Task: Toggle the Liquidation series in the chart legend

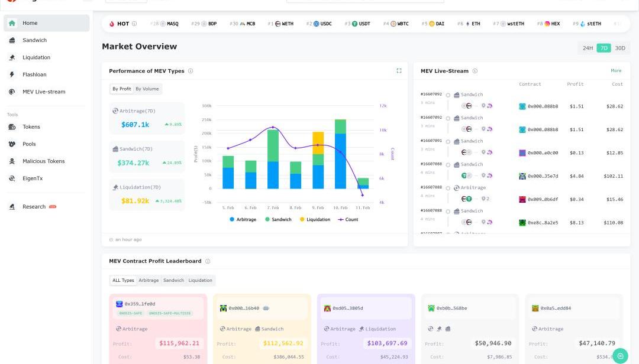Action: tap(314, 219)
